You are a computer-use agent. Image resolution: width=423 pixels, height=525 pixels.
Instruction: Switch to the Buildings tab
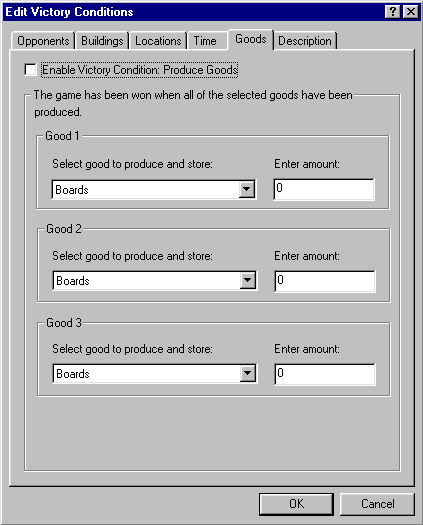102,41
